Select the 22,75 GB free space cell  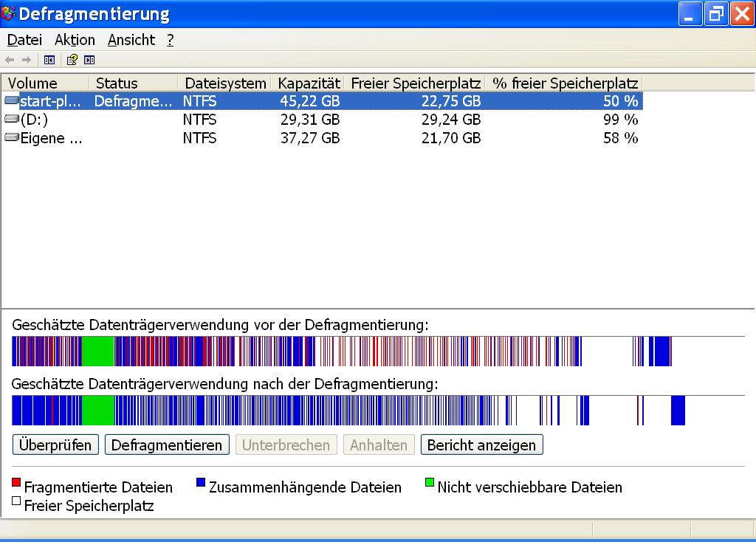tap(451, 100)
